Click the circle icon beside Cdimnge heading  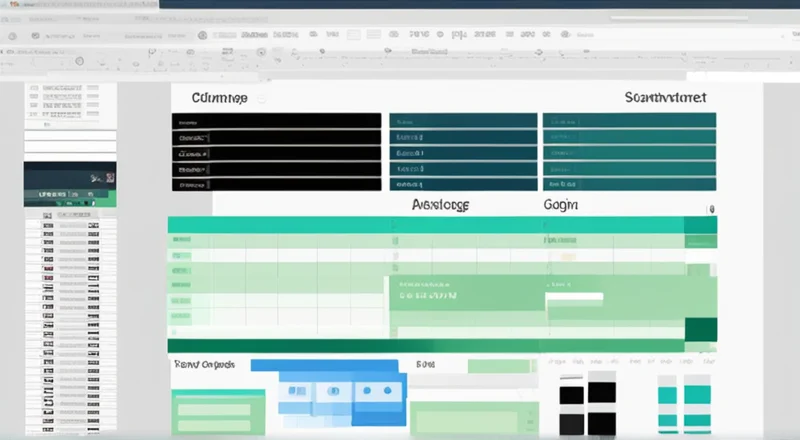tap(262, 99)
